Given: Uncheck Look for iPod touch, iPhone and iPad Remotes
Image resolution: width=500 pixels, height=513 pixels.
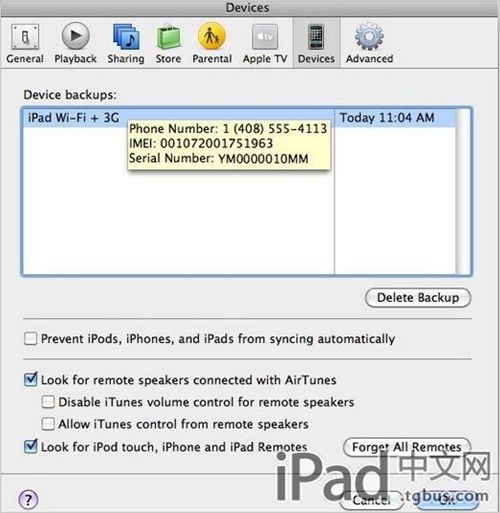Looking at the screenshot, I should [x=30, y=446].
